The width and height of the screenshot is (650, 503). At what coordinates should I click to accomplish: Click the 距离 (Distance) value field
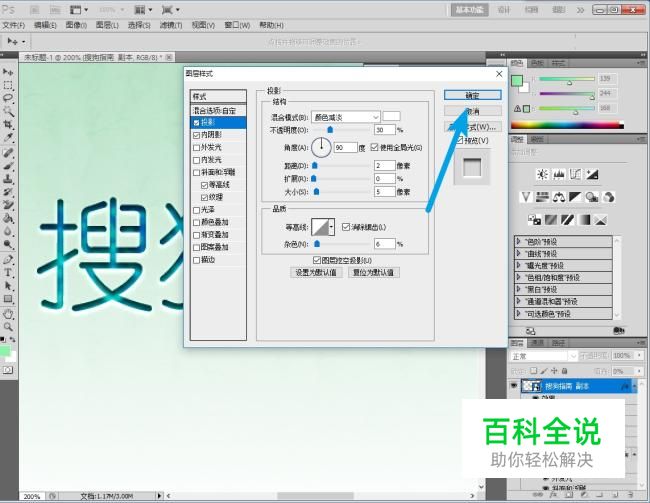pos(384,165)
